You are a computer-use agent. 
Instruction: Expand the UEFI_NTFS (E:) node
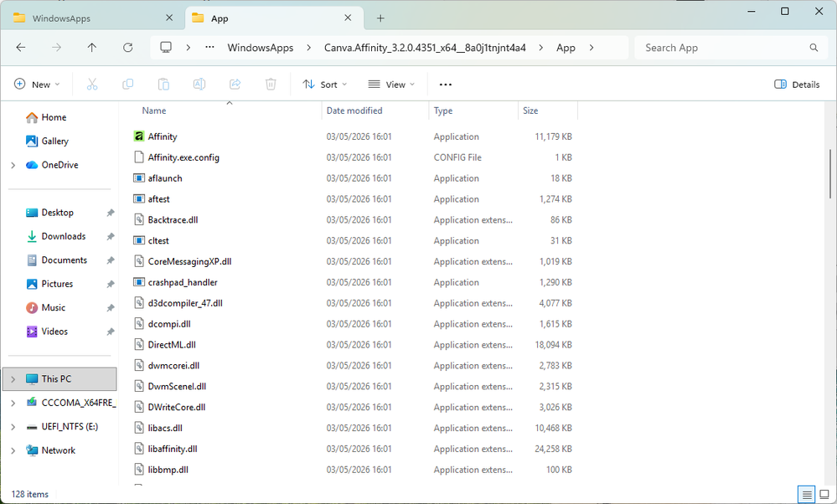coord(13,427)
